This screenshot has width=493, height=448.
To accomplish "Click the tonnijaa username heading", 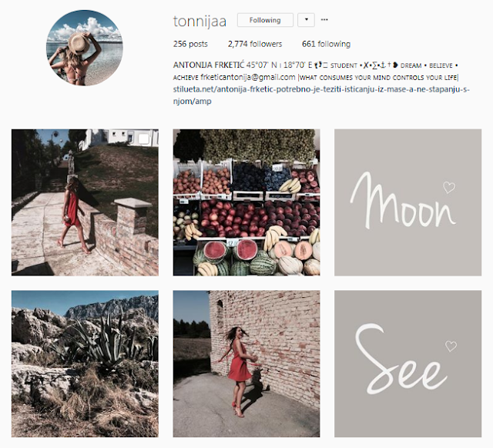I will pyautogui.click(x=200, y=21).
